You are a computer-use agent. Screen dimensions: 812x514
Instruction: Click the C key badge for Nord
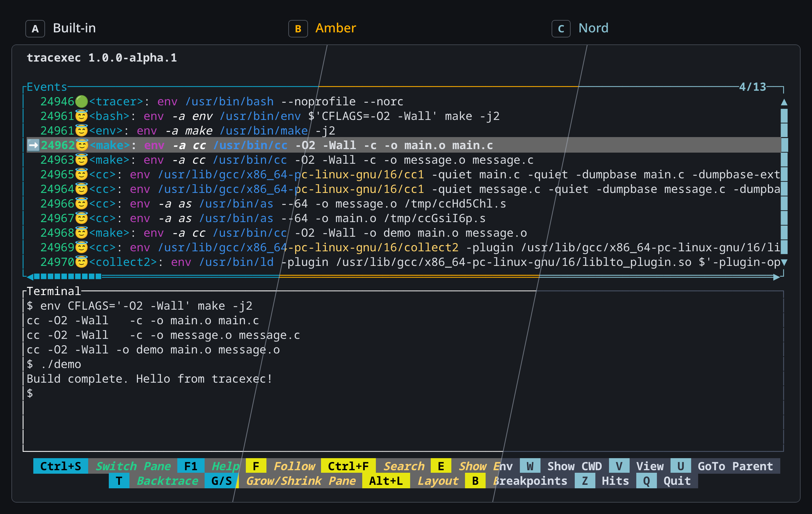(x=561, y=29)
